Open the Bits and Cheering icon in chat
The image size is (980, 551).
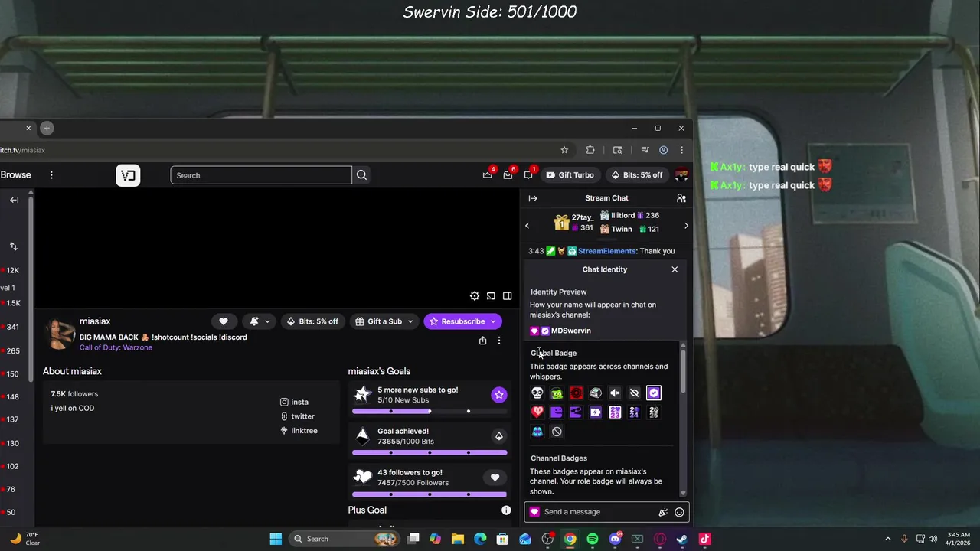663,512
